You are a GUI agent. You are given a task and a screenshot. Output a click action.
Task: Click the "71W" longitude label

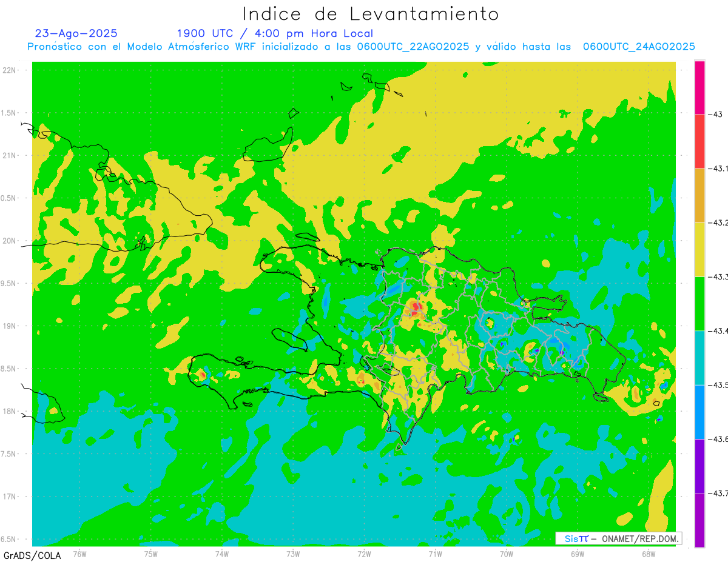click(435, 554)
